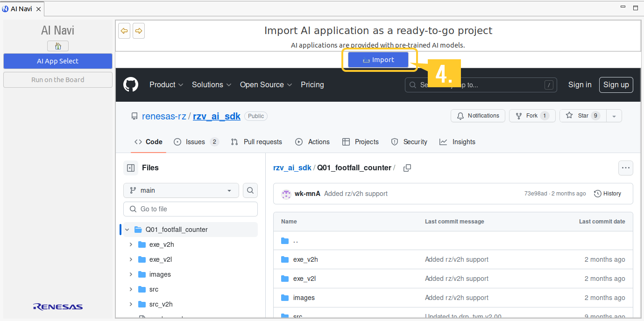The image size is (644, 321).
Task: Switch to the Insights tab
Action: [458, 142]
